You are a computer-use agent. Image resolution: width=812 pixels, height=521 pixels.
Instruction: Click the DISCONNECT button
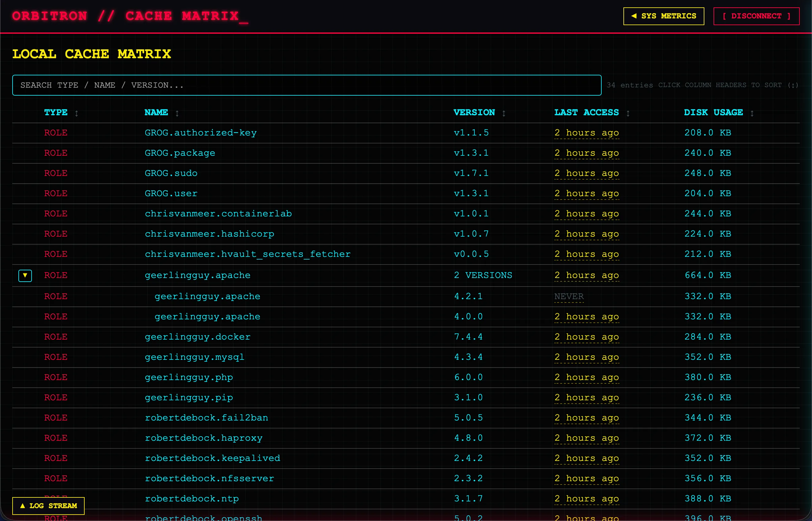tap(756, 16)
